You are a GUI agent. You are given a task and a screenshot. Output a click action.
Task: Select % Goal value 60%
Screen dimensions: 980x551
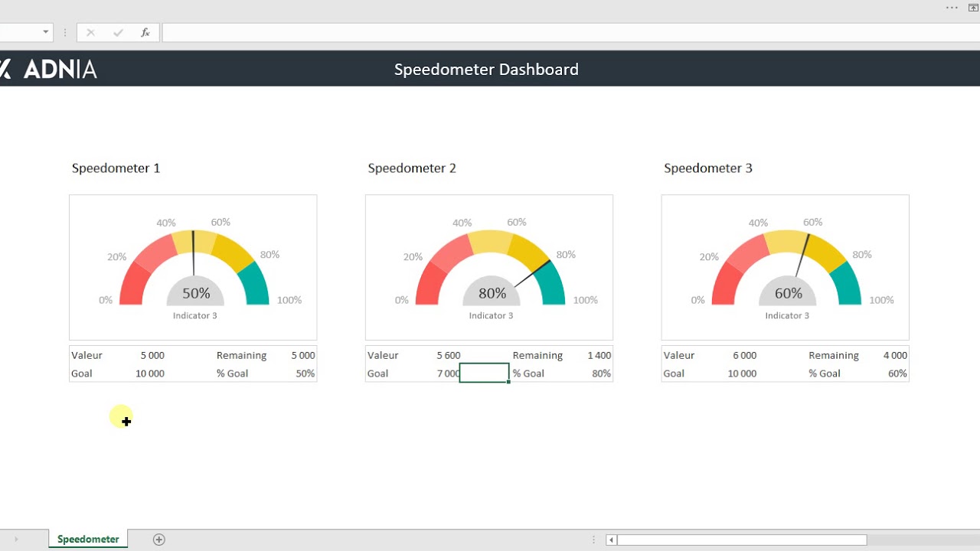(x=898, y=374)
